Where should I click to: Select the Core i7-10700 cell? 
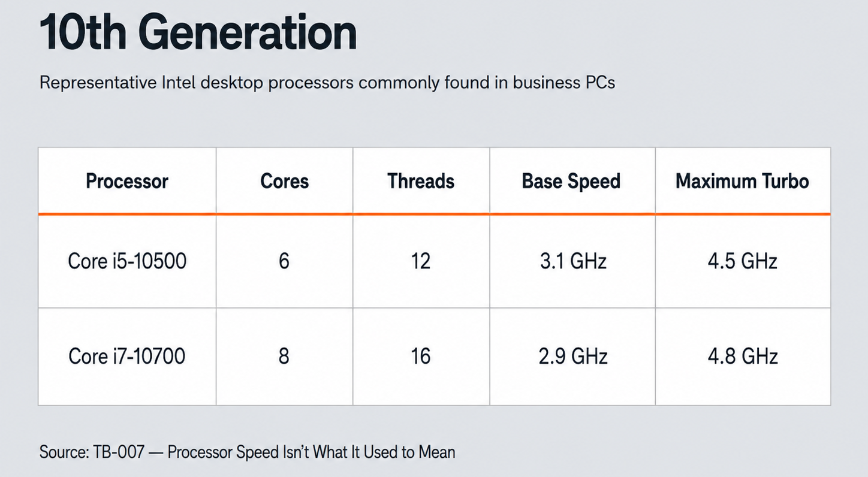(127, 357)
